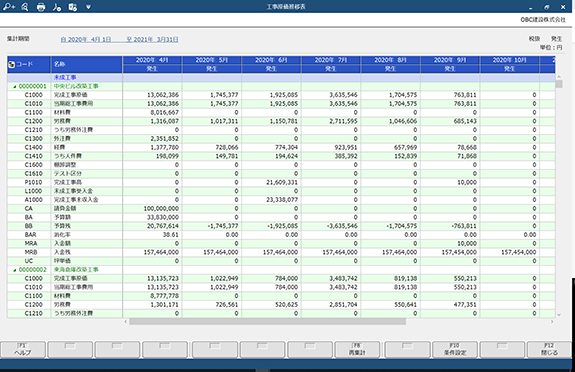Screen dimensions: 575x372
Task: Click the printer icon in toolbar
Action: (x=41, y=7)
